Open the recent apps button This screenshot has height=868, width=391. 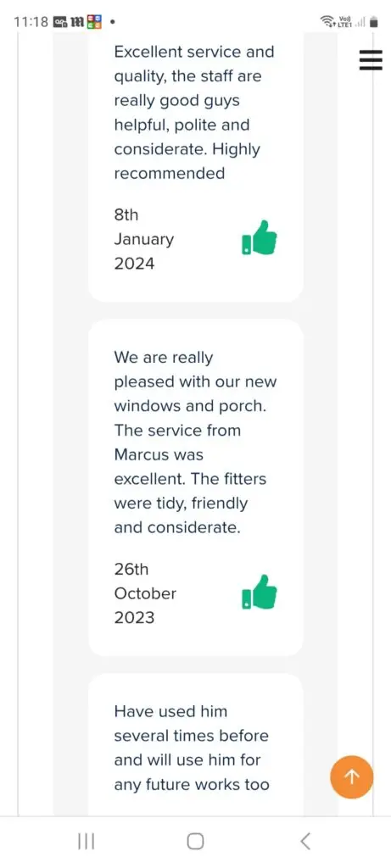pyautogui.click(x=86, y=842)
